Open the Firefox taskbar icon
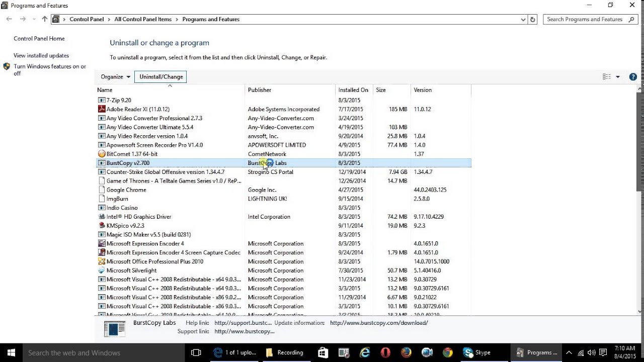The image size is (644, 362). click(x=406, y=352)
